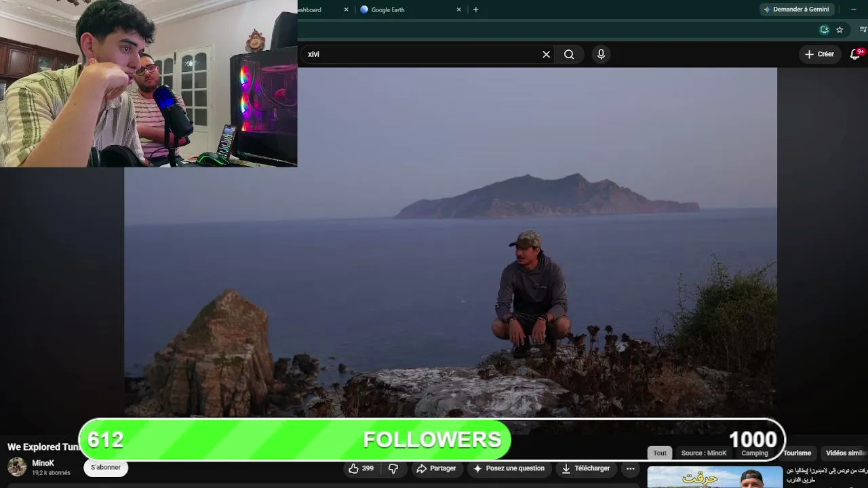This screenshot has width=868, height=488.
Task: Close the Google Earth browser tab
Action: tap(458, 9)
